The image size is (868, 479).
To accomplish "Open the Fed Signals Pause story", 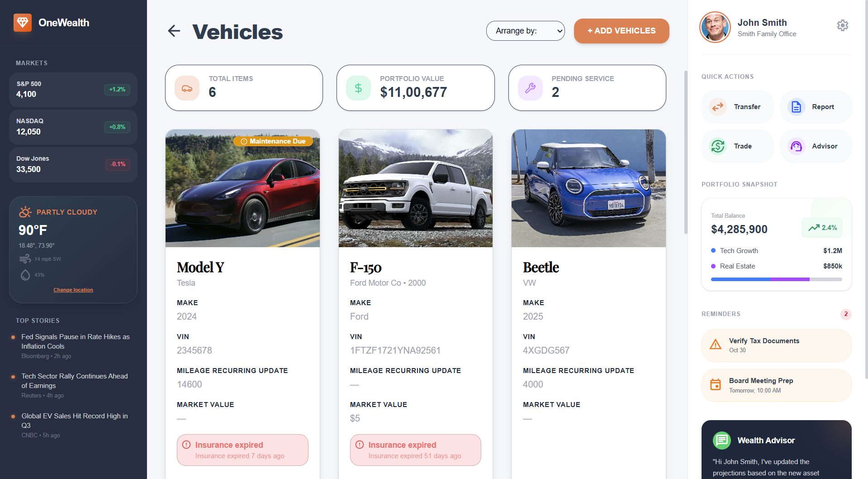I will pos(75,341).
